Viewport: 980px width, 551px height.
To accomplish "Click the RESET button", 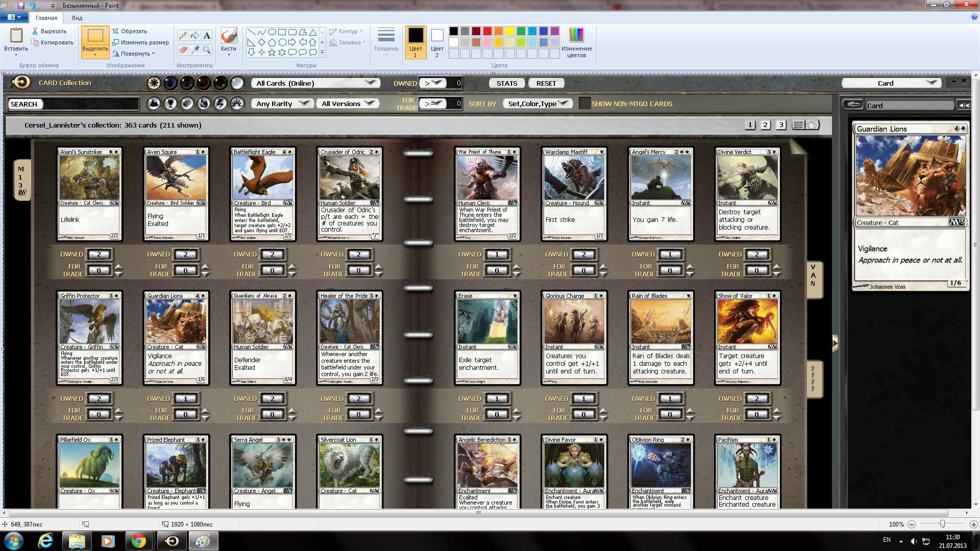I will coord(546,83).
